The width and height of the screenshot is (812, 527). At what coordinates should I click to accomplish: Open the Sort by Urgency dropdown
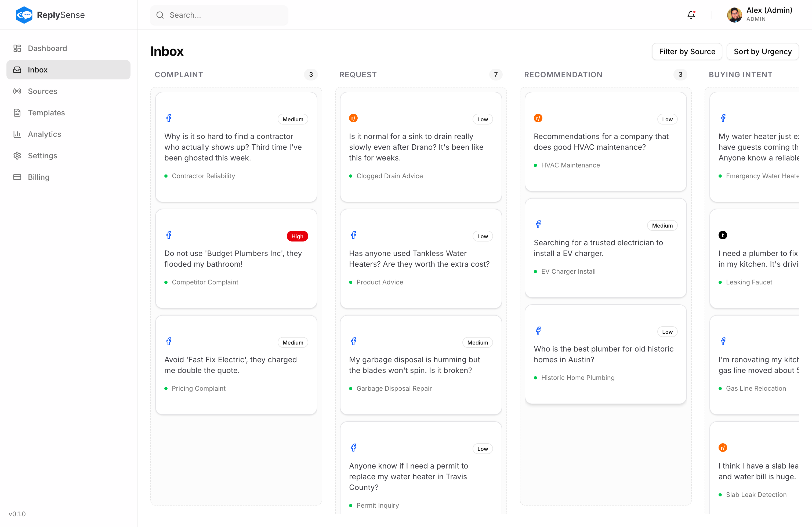click(x=763, y=52)
